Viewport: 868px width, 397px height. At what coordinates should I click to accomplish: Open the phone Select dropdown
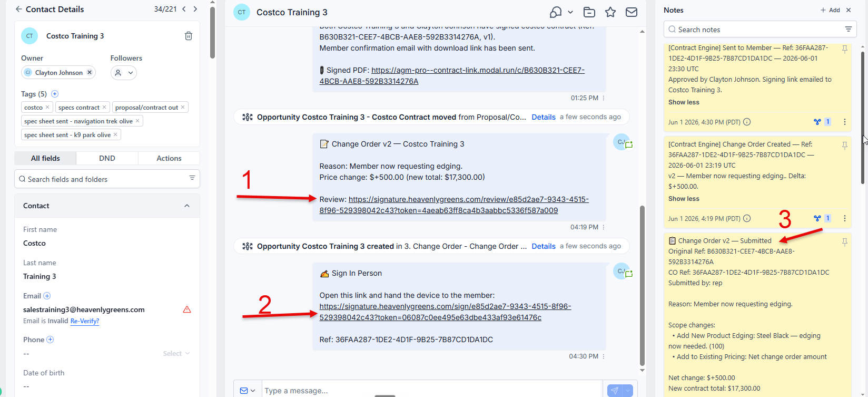(176, 353)
